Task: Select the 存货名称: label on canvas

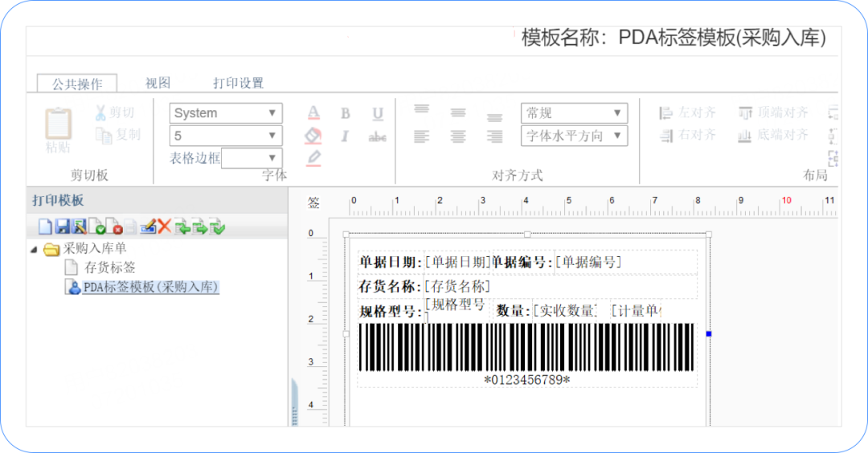Action: 391,287
